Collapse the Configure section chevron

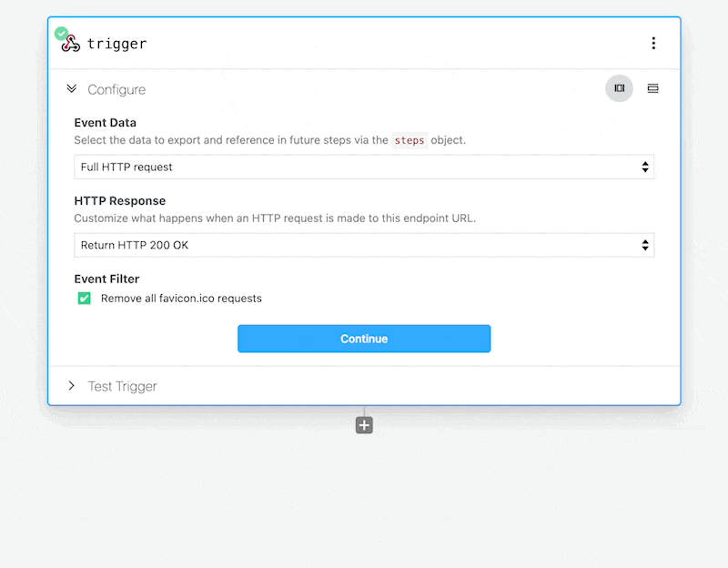pyautogui.click(x=72, y=88)
